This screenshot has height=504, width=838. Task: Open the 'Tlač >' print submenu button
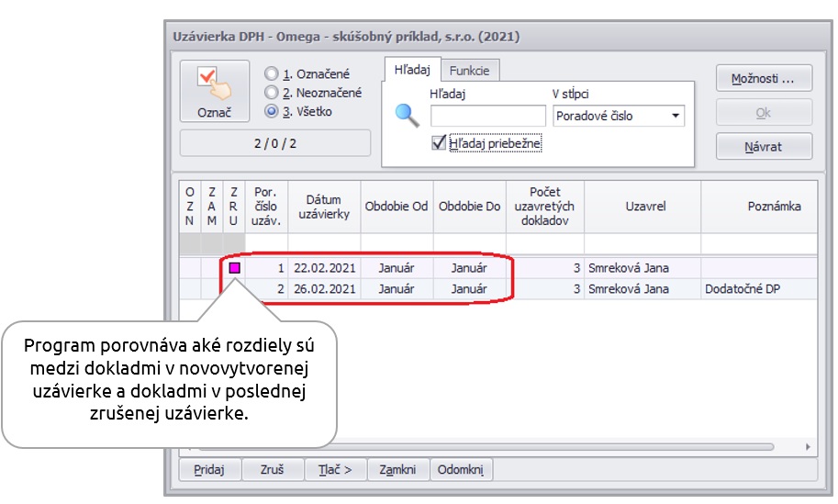click(335, 469)
